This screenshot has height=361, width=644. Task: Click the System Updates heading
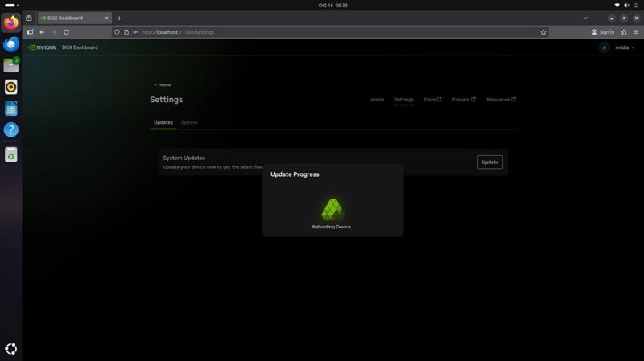point(184,158)
